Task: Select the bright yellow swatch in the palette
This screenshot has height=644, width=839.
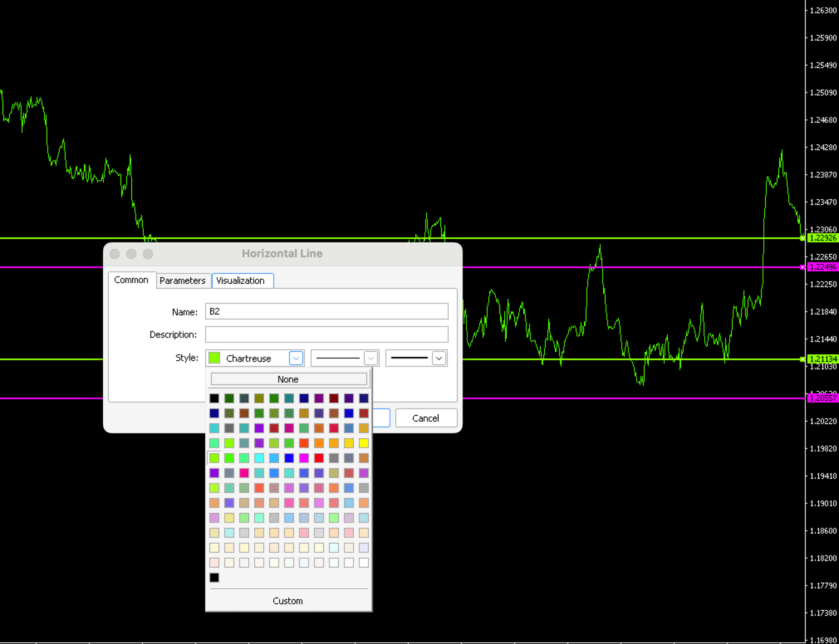Action: click(363, 443)
